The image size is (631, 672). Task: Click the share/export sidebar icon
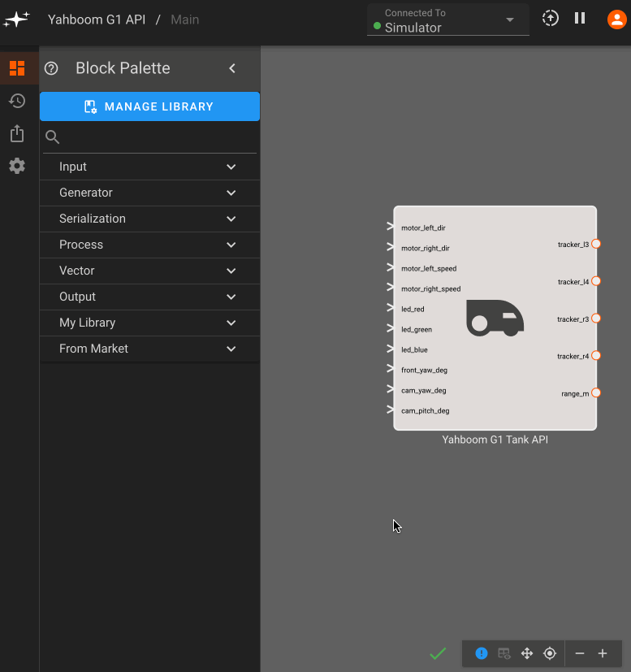(17, 133)
